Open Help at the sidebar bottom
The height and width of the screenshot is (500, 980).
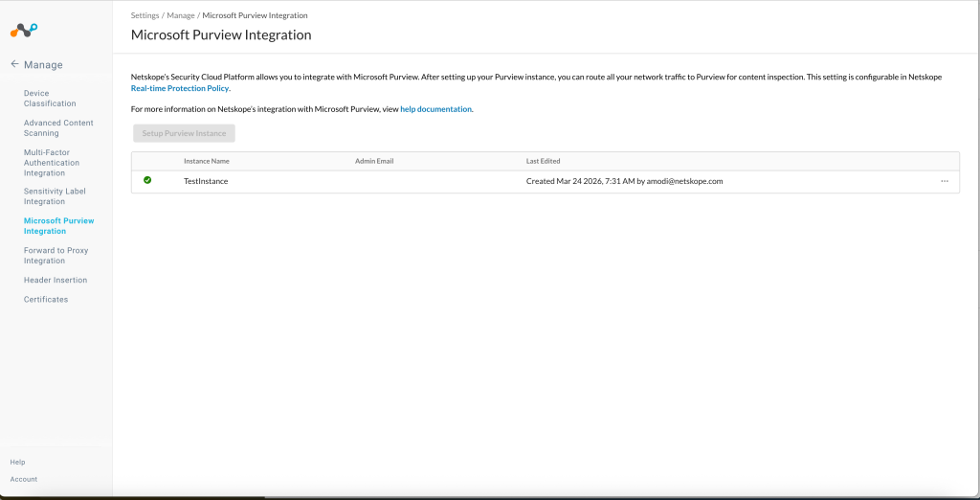17,462
